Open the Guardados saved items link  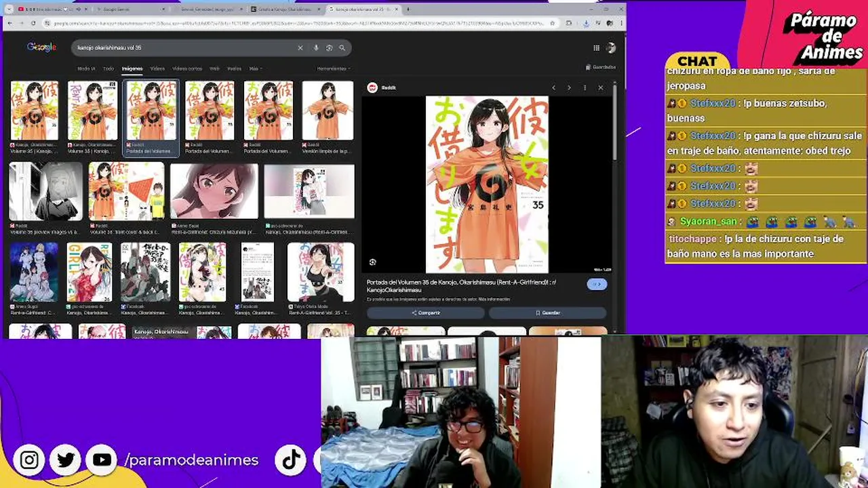tap(601, 67)
